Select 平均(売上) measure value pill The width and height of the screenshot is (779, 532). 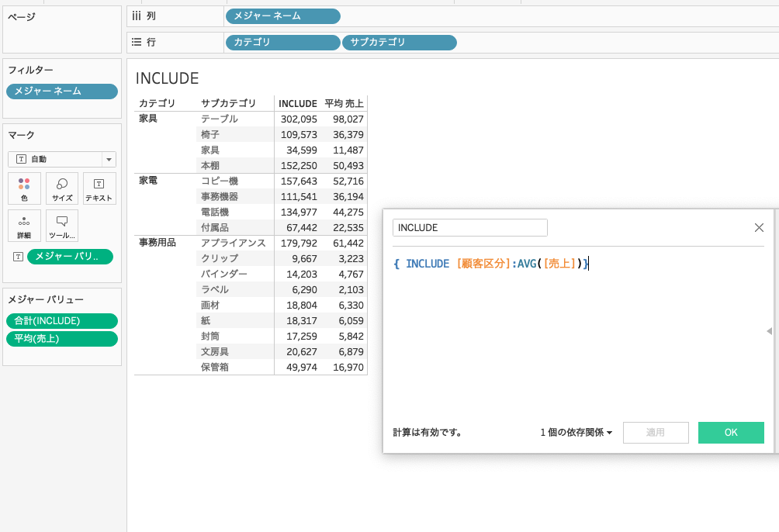click(x=62, y=339)
